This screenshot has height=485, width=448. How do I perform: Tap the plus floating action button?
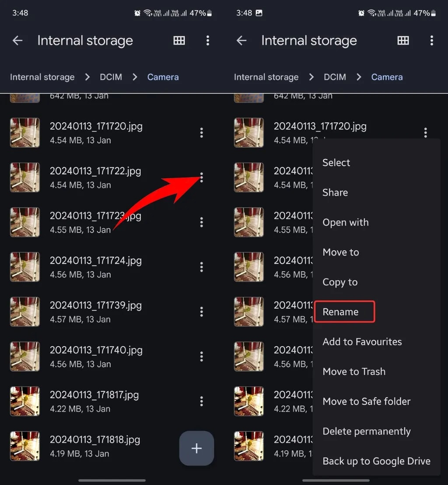point(196,448)
